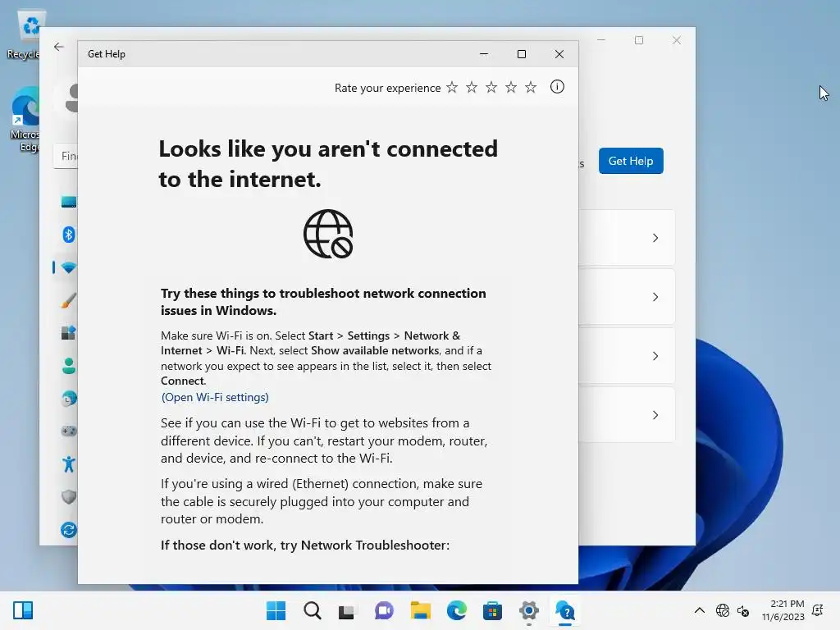The image size is (840, 630).
Task: Open taskbar Search
Action: pyautogui.click(x=313, y=610)
